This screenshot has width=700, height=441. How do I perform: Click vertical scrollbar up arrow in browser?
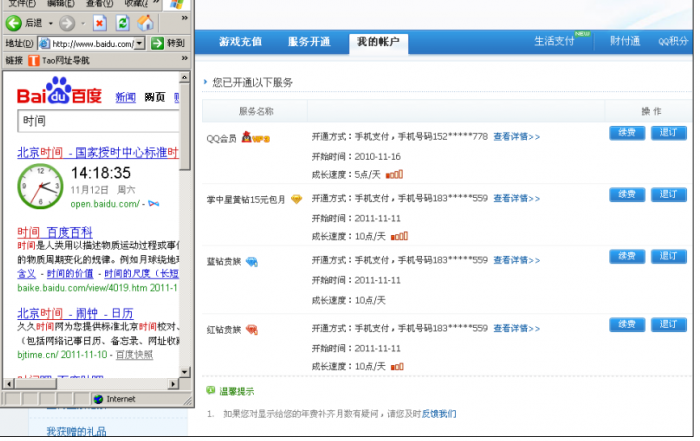pos(184,78)
